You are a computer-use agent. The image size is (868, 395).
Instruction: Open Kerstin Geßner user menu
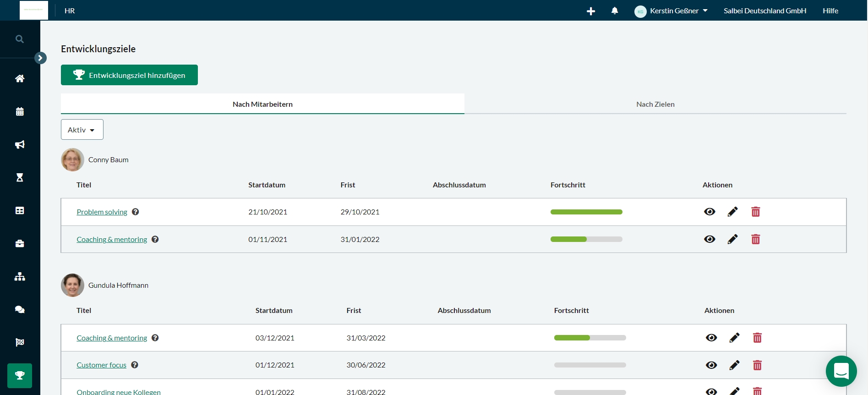coord(671,11)
